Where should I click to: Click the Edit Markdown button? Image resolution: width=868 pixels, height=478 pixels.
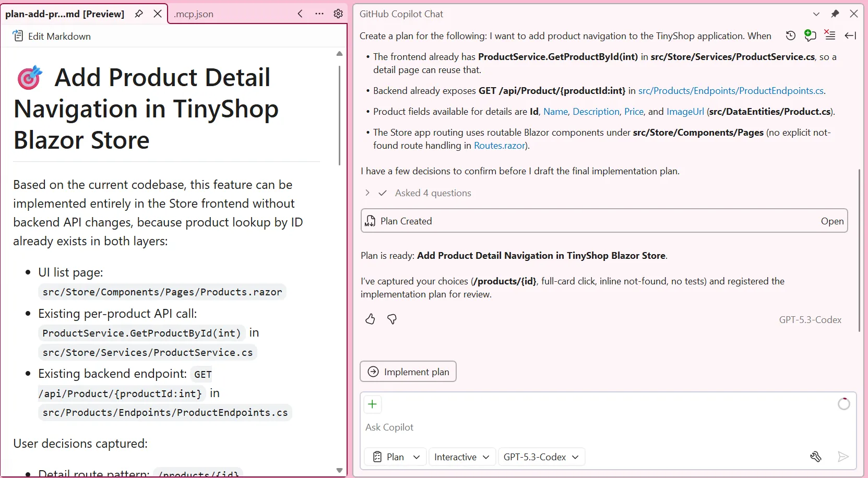(52, 36)
